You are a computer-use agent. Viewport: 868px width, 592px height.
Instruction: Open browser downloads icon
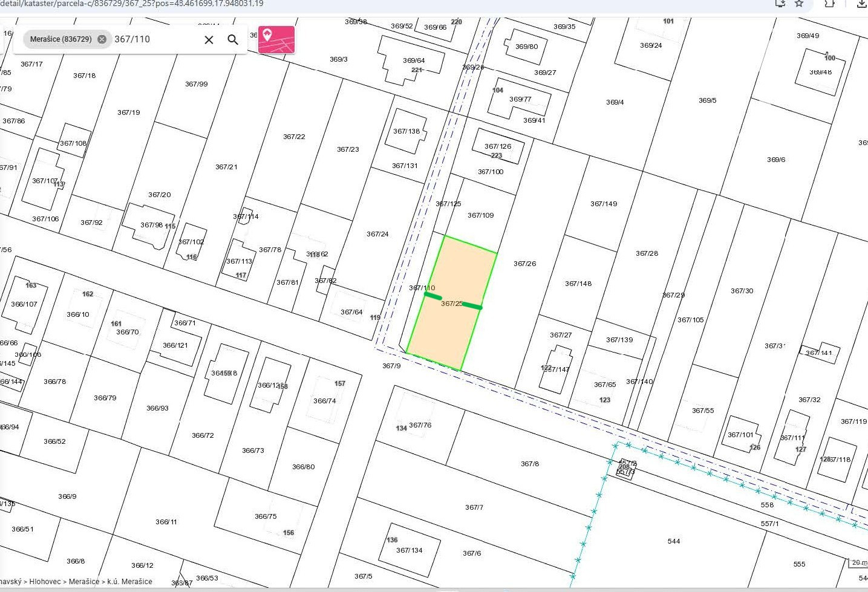(861, 4)
